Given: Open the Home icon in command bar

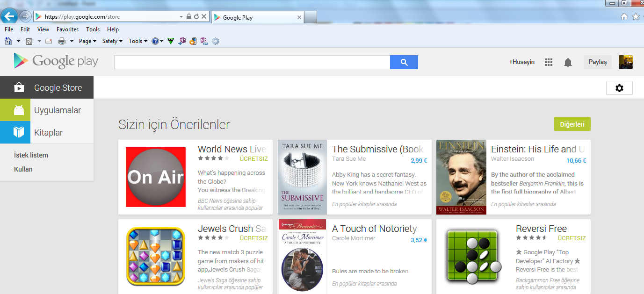Looking at the screenshot, I should 8,41.
